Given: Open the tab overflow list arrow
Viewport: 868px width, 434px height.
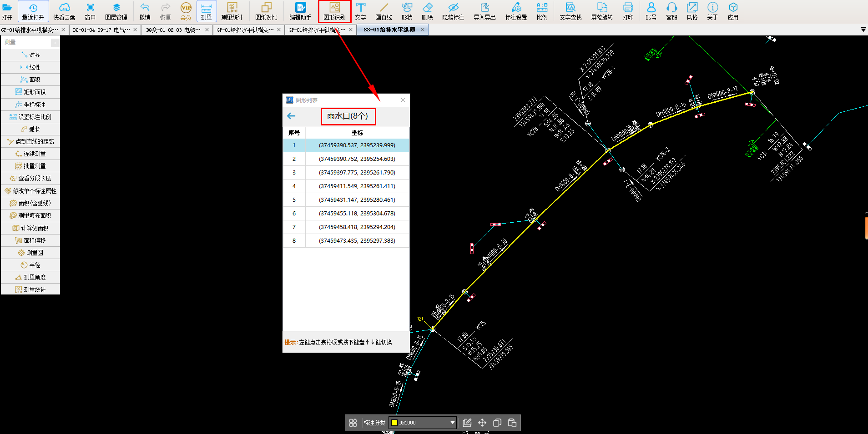Looking at the screenshot, I should pyautogui.click(x=863, y=30).
